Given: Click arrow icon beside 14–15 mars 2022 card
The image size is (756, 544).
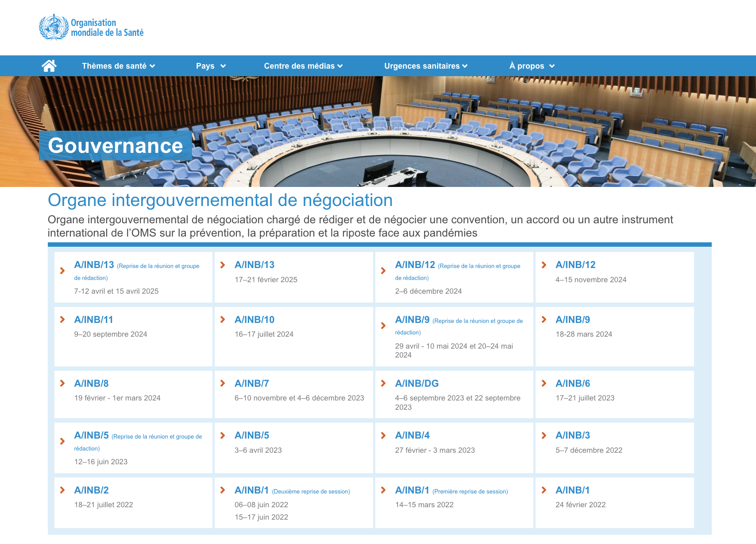Looking at the screenshot, I should (x=383, y=490).
